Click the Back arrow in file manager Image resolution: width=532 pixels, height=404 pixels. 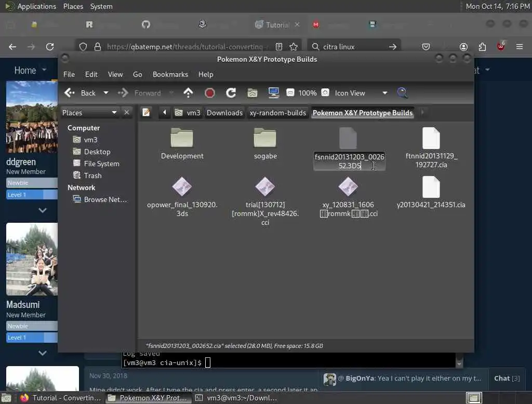click(x=80, y=93)
